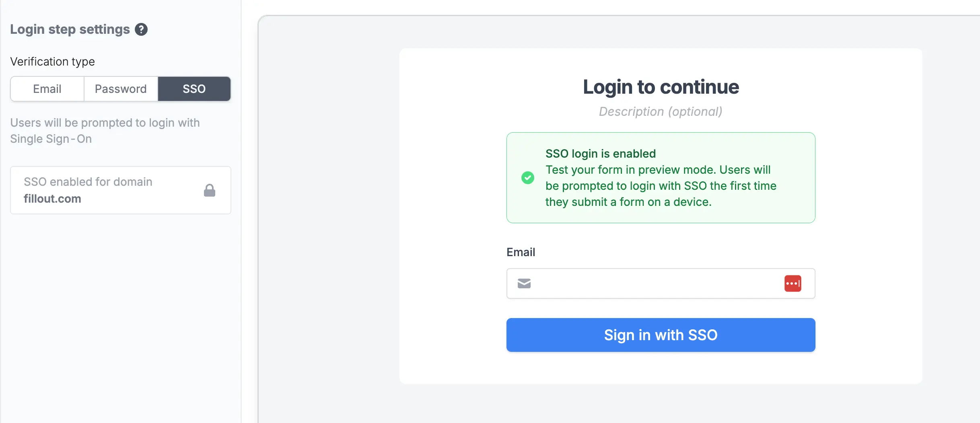Click the Login step settings title
The image size is (980, 423).
[70, 29]
